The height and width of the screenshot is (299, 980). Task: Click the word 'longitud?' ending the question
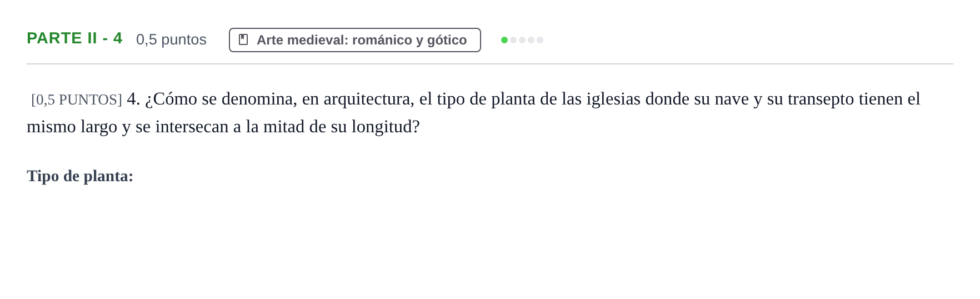tap(386, 127)
